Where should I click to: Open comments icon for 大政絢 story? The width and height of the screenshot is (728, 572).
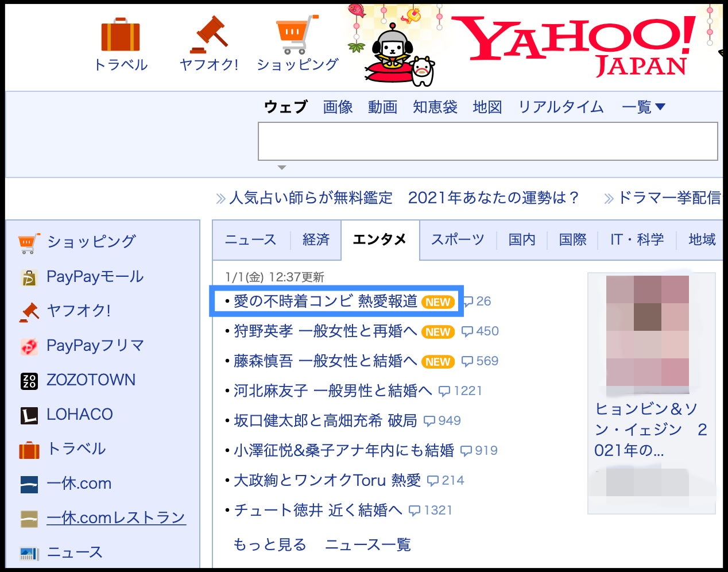433,481
